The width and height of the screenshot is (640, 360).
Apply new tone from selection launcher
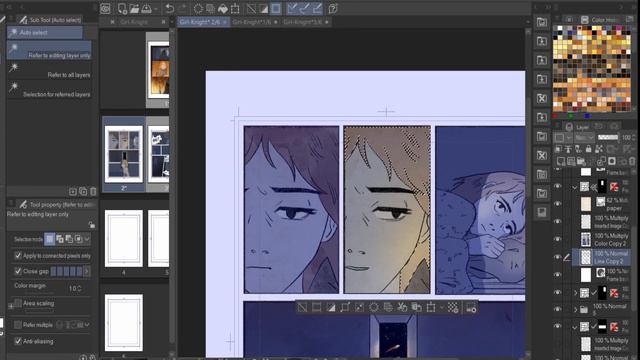(x=453, y=307)
